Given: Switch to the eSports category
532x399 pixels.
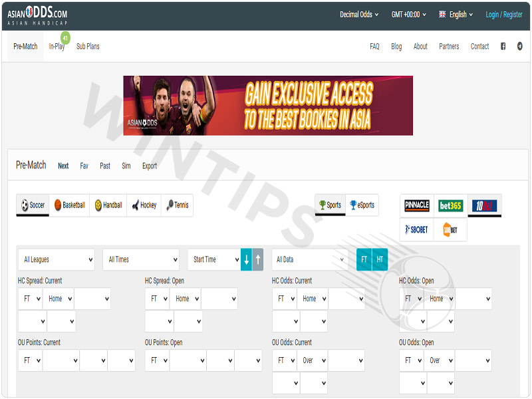Looking at the screenshot, I should click(x=362, y=205).
